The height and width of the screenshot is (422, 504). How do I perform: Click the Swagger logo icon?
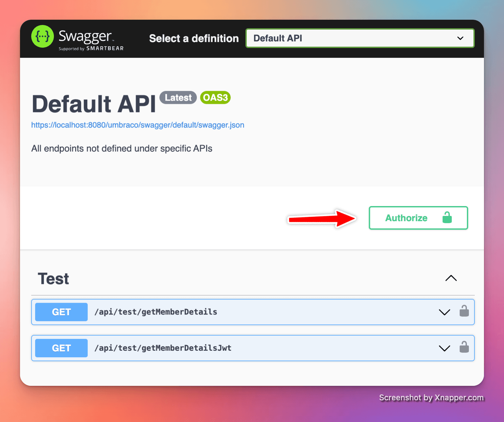tap(42, 36)
